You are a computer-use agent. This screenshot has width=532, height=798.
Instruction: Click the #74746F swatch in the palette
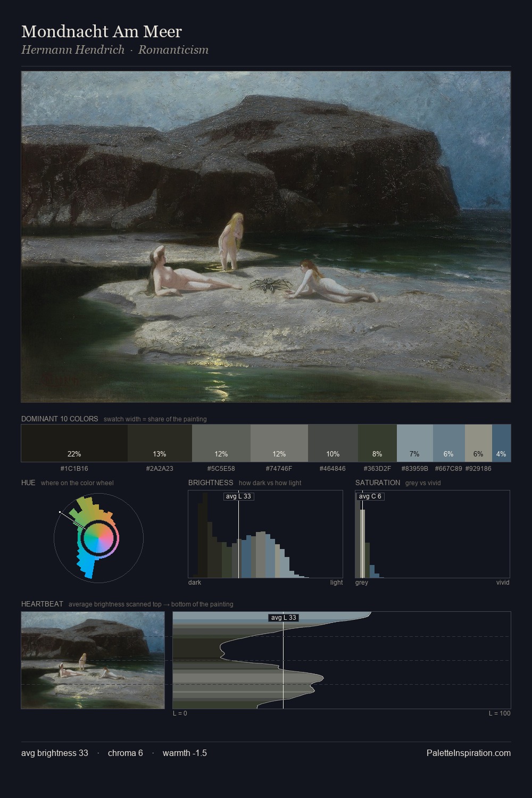(279, 443)
